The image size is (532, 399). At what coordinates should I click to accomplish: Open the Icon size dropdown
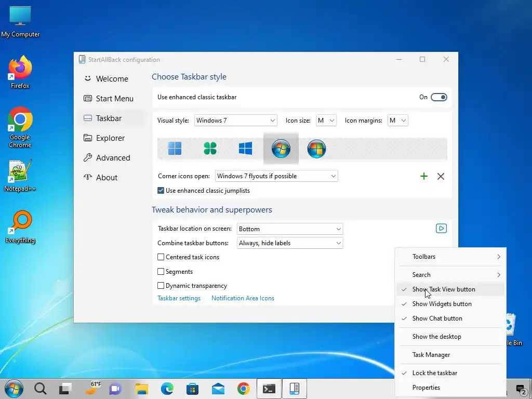[326, 121]
